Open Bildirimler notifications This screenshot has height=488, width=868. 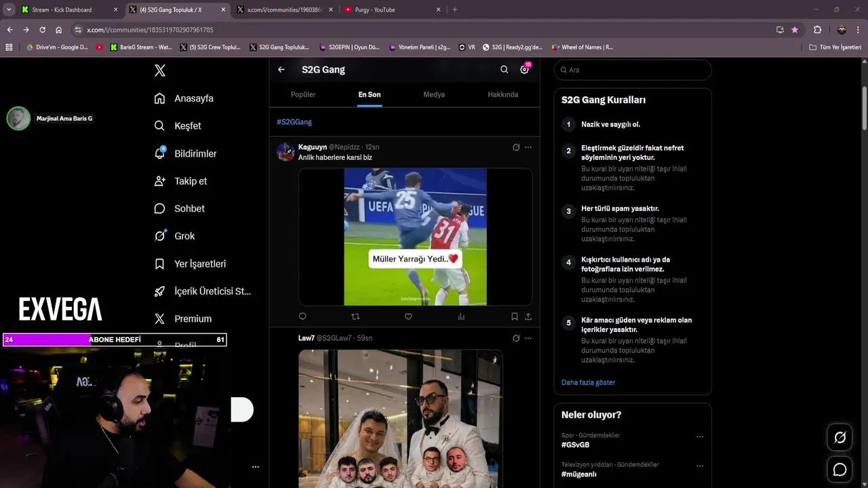coord(185,154)
